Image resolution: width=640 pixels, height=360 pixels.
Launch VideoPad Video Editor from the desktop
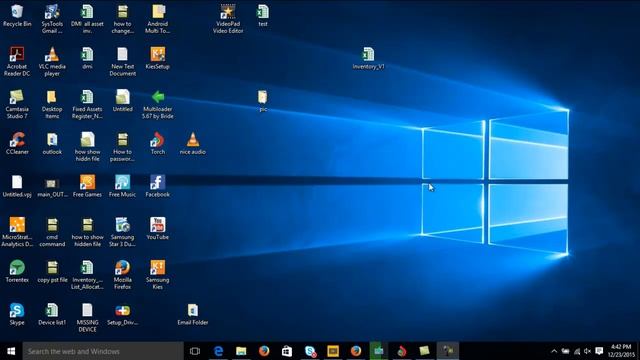coord(228,19)
